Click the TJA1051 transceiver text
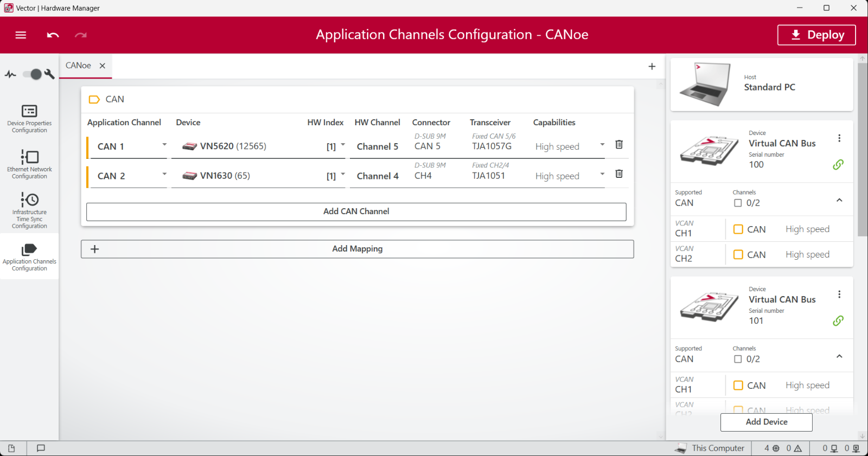This screenshot has width=868, height=456. tap(488, 176)
